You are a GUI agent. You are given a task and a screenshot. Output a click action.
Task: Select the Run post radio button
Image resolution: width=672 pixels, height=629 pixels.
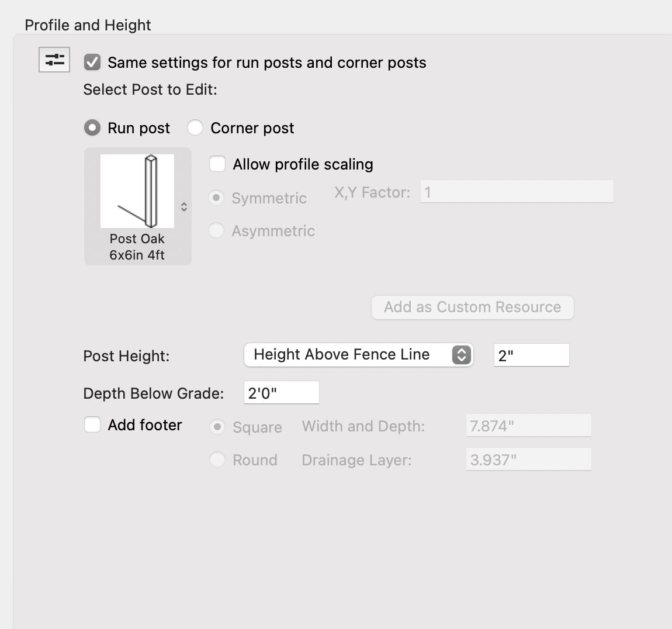tap(92, 127)
